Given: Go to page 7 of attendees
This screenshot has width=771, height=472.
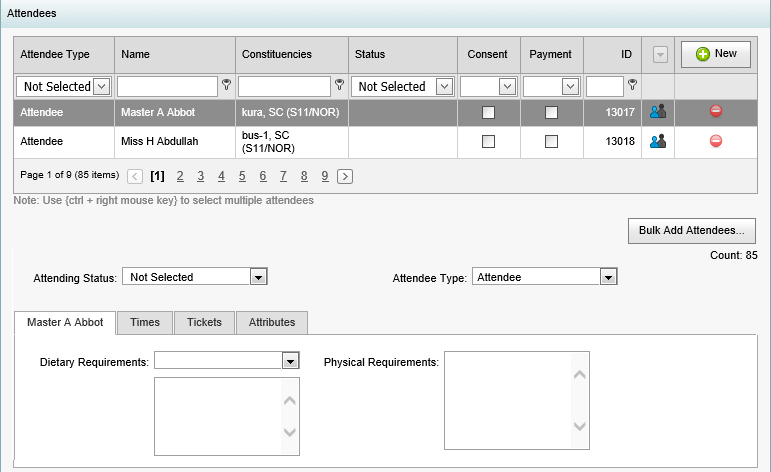Looking at the screenshot, I should [283, 176].
